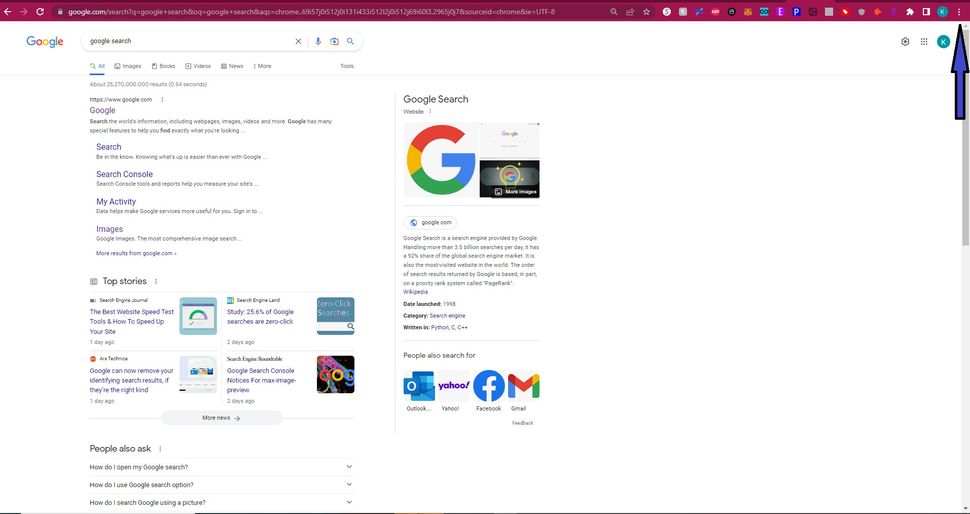Clear the search box with the X icon

point(298,41)
